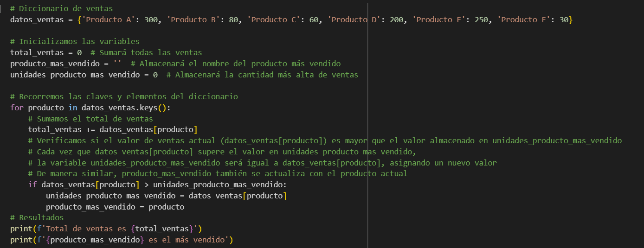Click '{producto_mas_vendido}' inside the last print
Screen dimensions: 644x248
95,240
